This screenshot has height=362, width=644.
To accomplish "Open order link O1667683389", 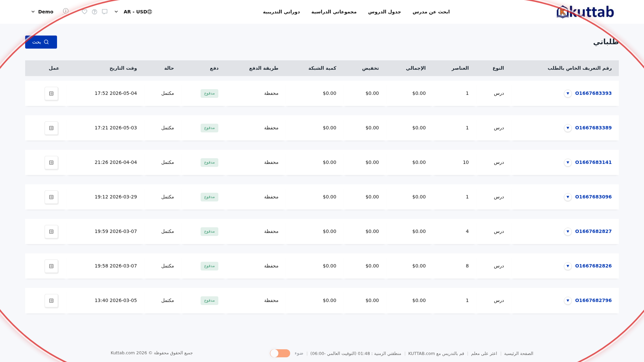I will click(x=593, y=128).
